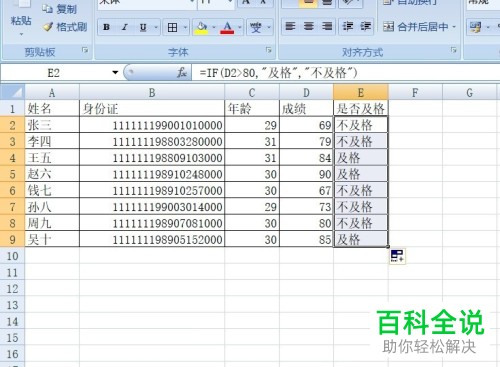Toggle Underline formatting

point(143,27)
